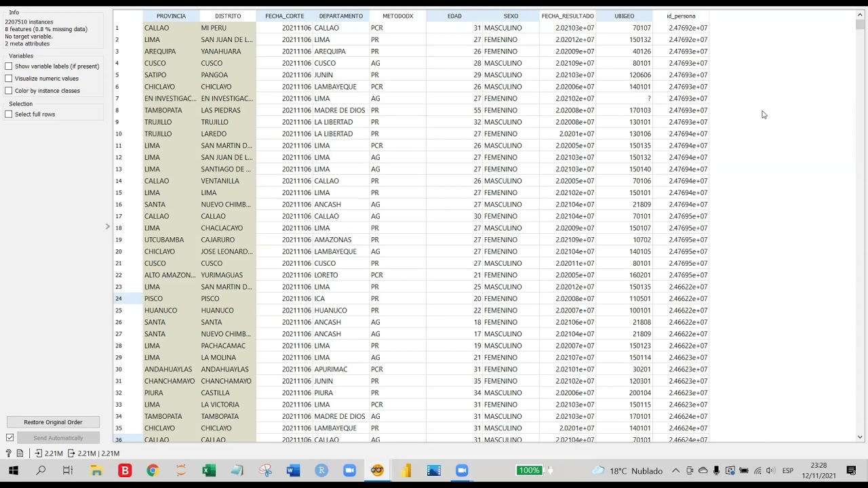Open Microsoft Word from the taskbar
Screen dimensions: 868x488
click(x=293, y=470)
